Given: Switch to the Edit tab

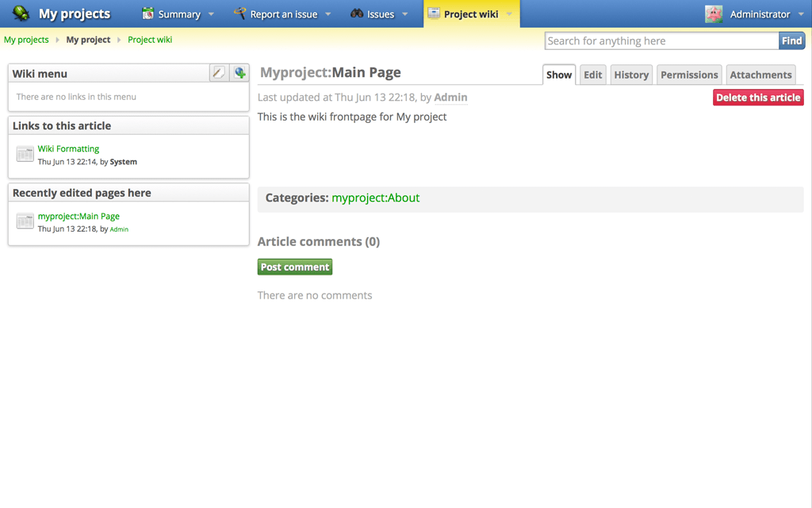Looking at the screenshot, I should [592, 75].
